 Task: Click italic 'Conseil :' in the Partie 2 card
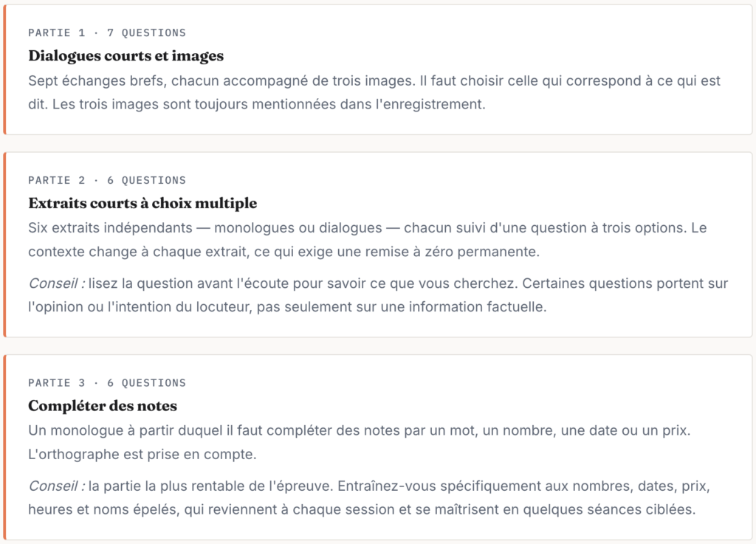56,283
